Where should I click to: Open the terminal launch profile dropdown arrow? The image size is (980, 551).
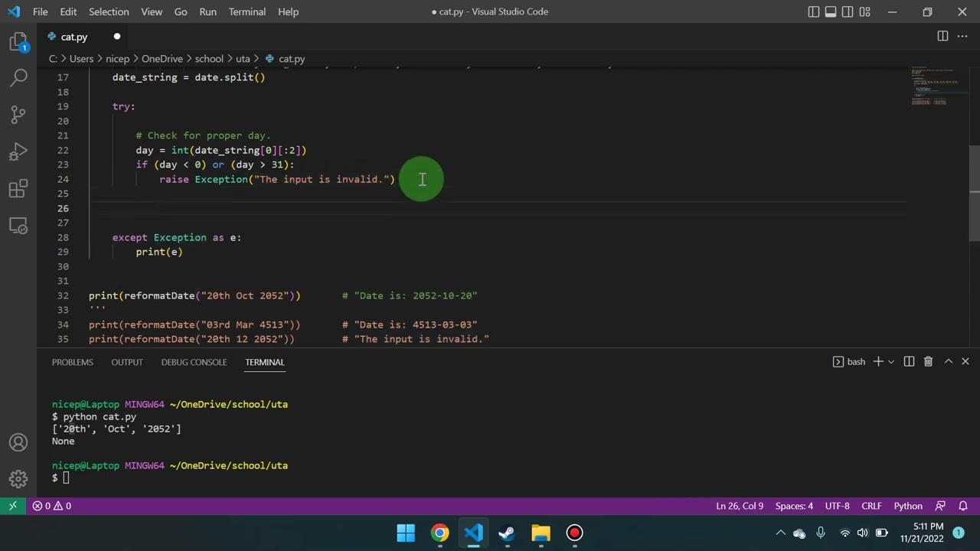click(x=891, y=362)
